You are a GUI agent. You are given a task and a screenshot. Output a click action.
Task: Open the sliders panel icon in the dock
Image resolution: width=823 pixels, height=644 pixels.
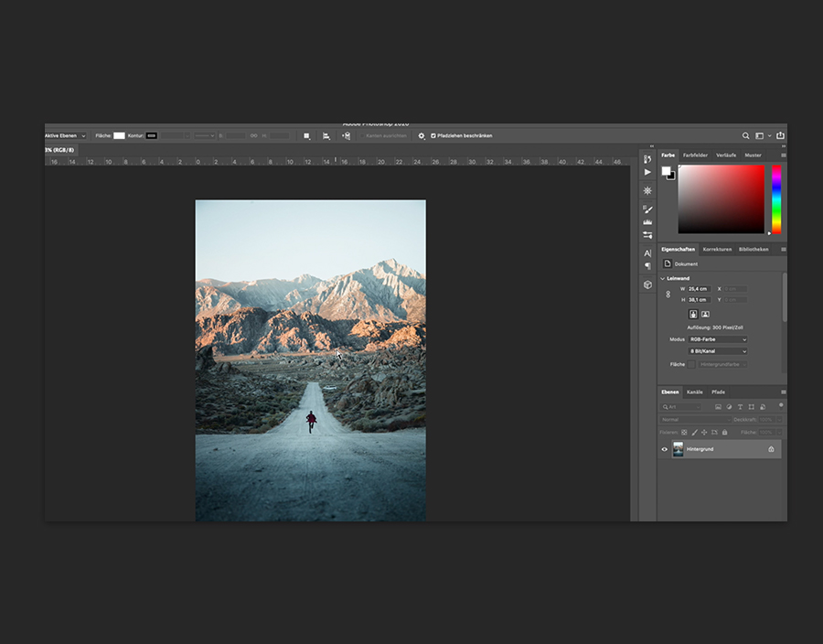pyautogui.click(x=647, y=234)
